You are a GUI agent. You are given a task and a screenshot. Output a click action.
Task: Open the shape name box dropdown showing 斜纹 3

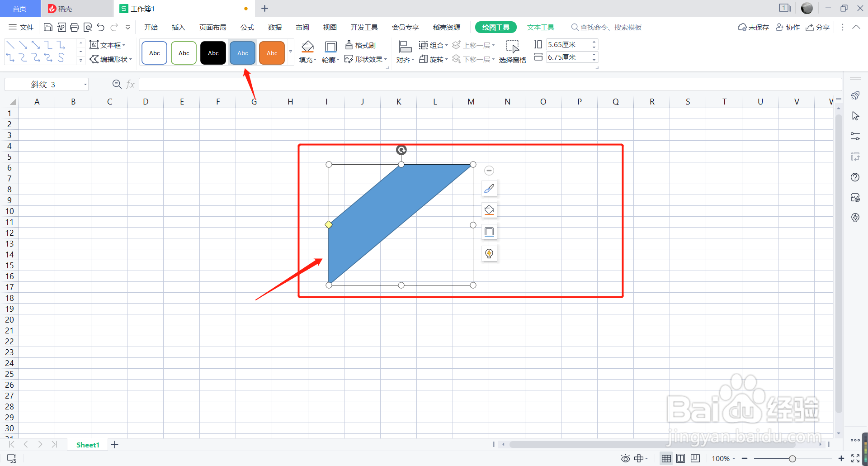pos(85,84)
